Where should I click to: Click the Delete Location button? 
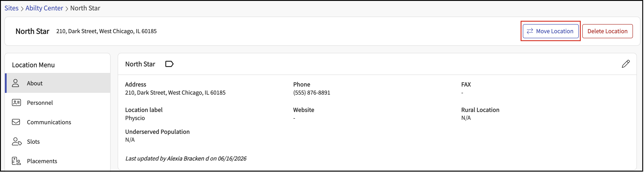[607, 31]
